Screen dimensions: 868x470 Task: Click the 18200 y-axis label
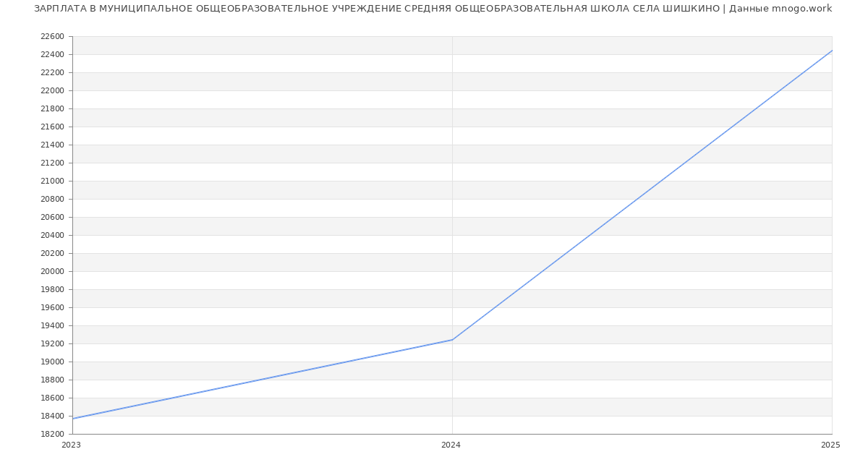pyautogui.click(x=52, y=435)
